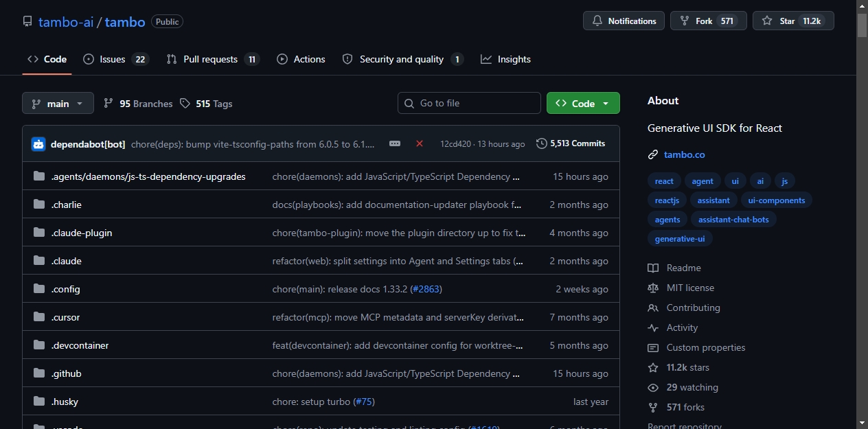
Task: Click the Fork count 571 badge
Action: 727,21
